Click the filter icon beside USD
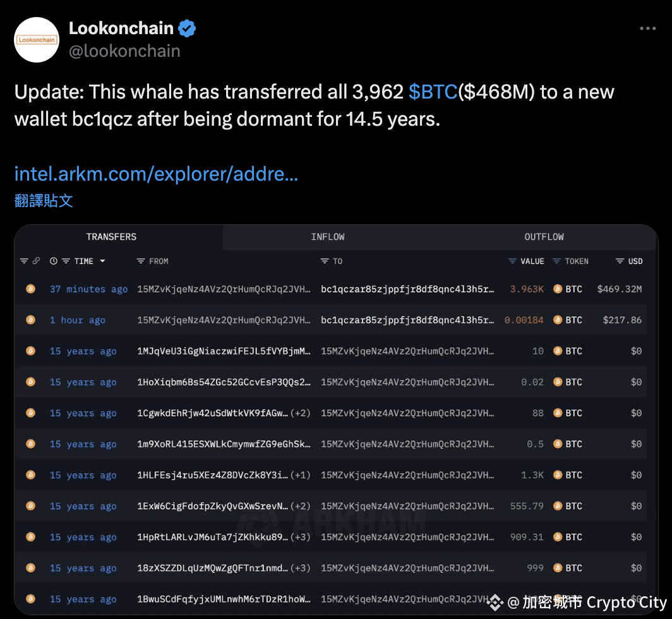The height and width of the screenshot is (619, 672). 620,261
